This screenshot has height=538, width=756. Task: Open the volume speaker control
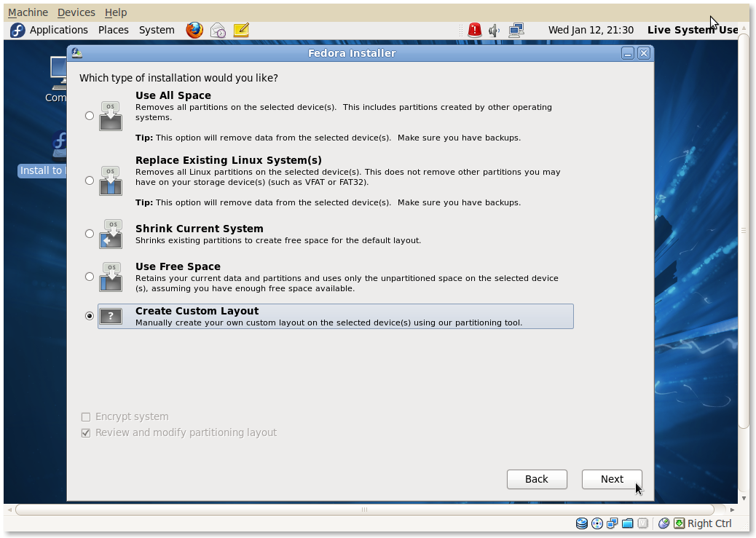pos(495,31)
